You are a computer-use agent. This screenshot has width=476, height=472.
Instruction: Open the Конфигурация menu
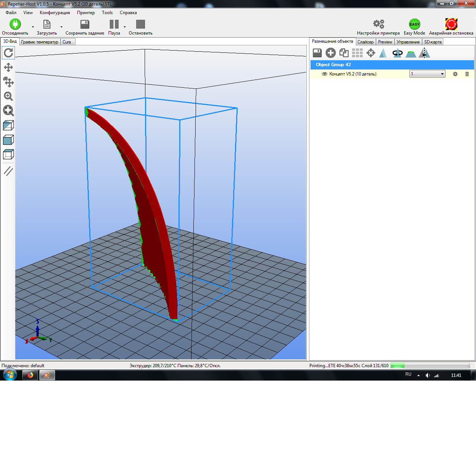(54, 12)
